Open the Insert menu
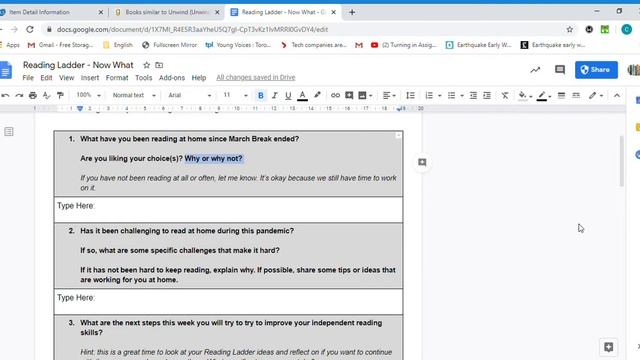This screenshot has height=360, width=640. click(90, 78)
